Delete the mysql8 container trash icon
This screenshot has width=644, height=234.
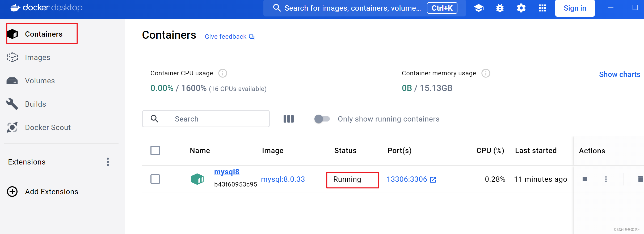click(640, 179)
